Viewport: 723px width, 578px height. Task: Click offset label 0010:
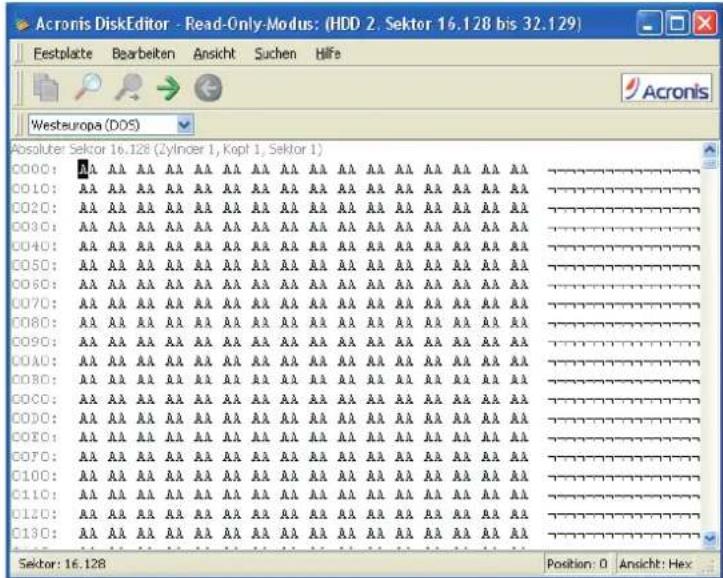[35, 189]
